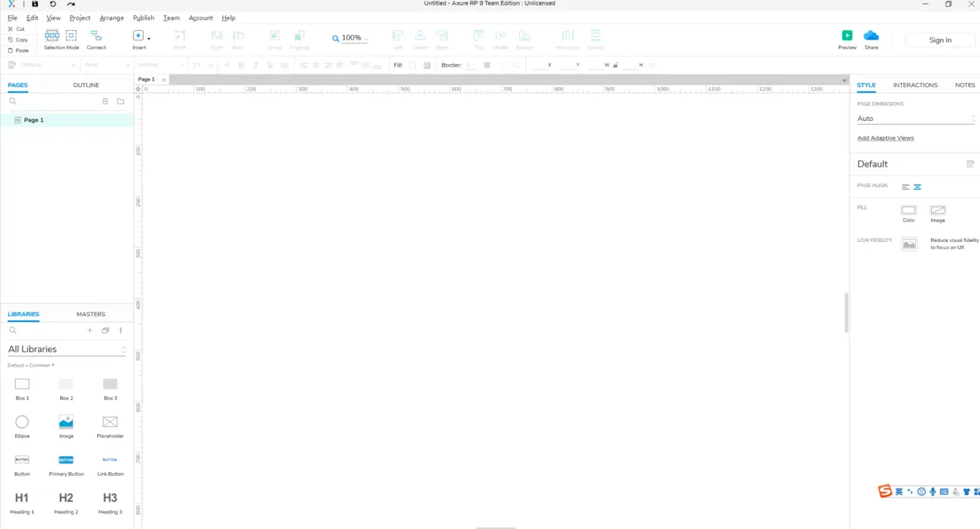Click the keyboard icon in IME toolbar

[944, 492]
